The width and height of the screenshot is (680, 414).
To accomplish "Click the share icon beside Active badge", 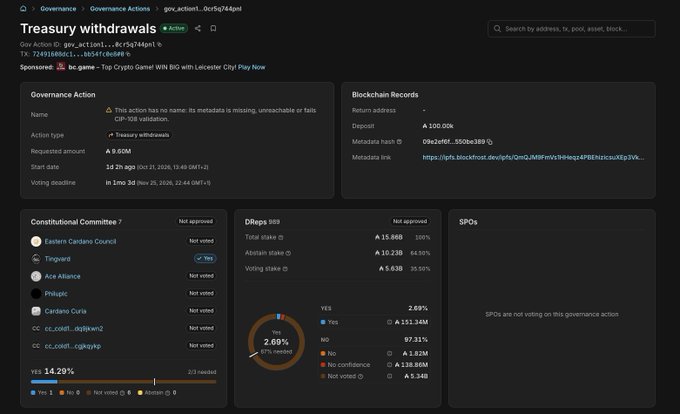I will 198,28.
